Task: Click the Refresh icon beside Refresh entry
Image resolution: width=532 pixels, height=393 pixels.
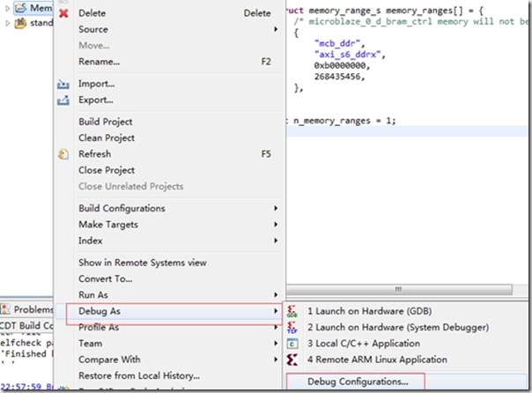Action: [x=63, y=154]
